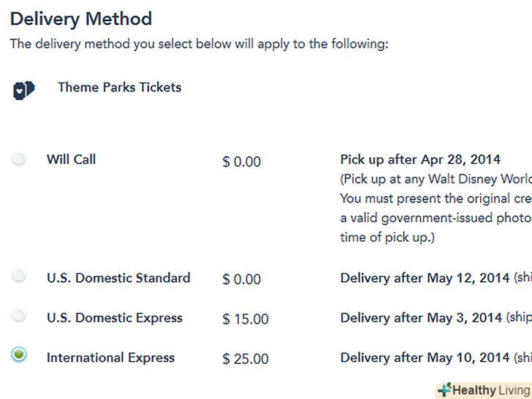Click the theme park tickets icon
This screenshot has height=399, width=532.
pyautogui.click(x=23, y=90)
